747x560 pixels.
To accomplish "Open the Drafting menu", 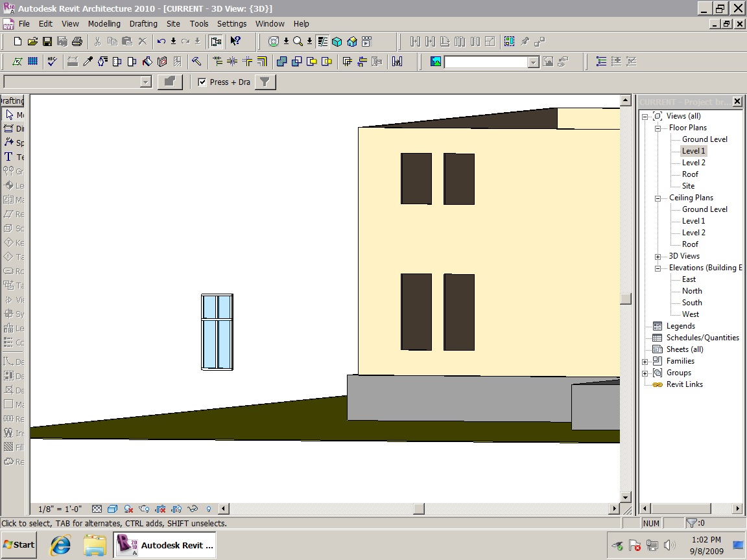I will click(143, 23).
